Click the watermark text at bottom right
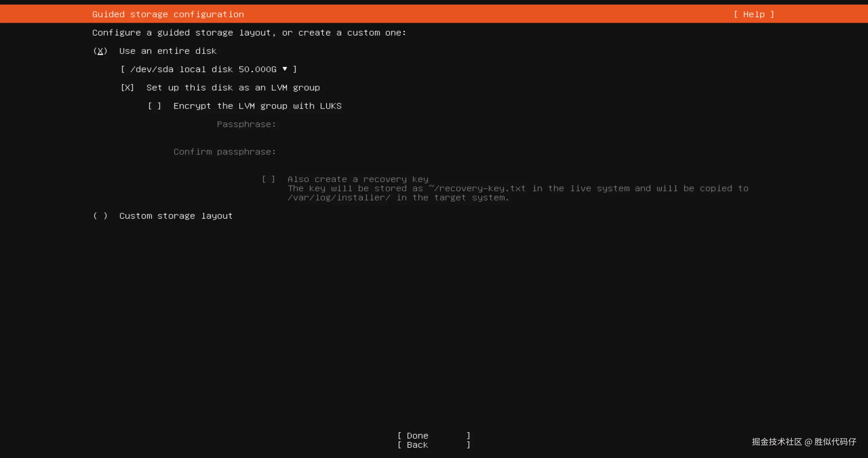This screenshot has width=868, height=458. click(804, 441)
